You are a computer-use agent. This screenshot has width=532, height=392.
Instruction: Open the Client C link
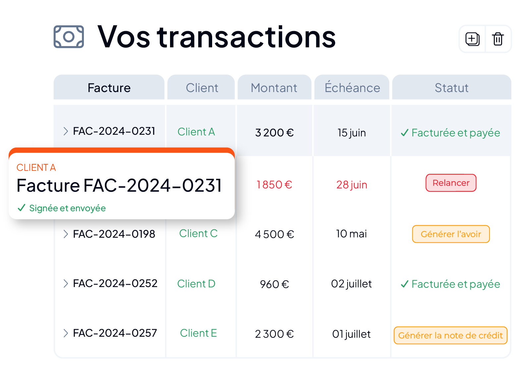[x=198, y=233]
